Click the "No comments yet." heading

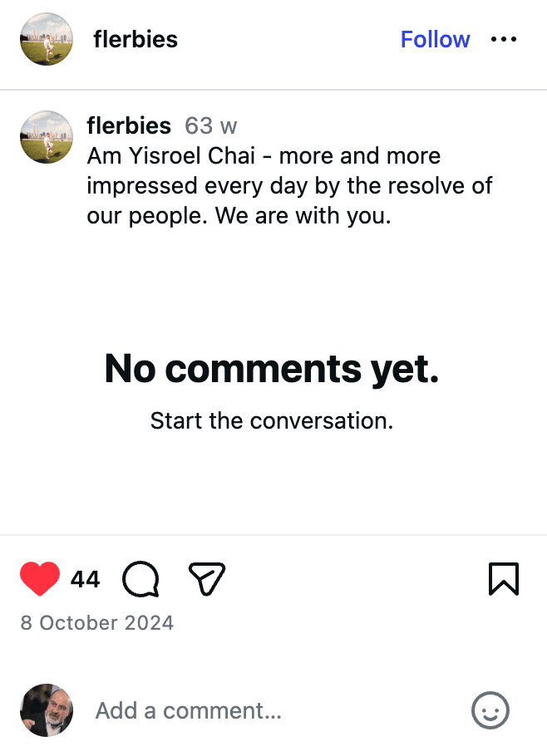272,369
